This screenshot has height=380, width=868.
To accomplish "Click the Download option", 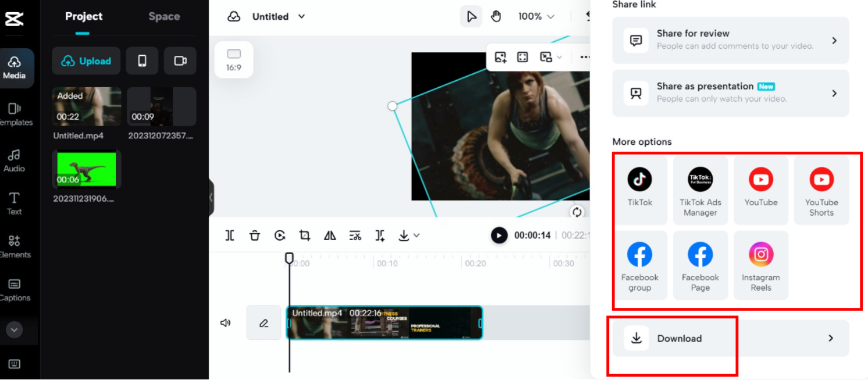I will pos(679,338).
